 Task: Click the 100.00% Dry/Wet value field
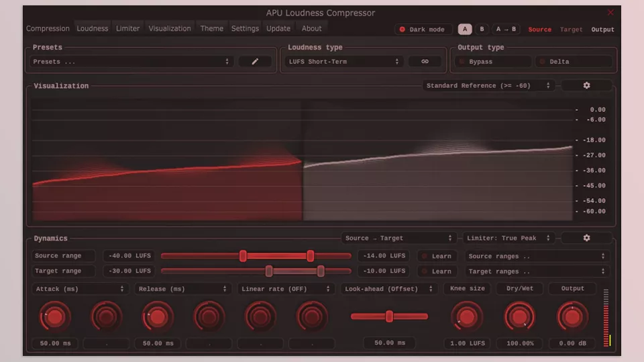coord(520,343)
